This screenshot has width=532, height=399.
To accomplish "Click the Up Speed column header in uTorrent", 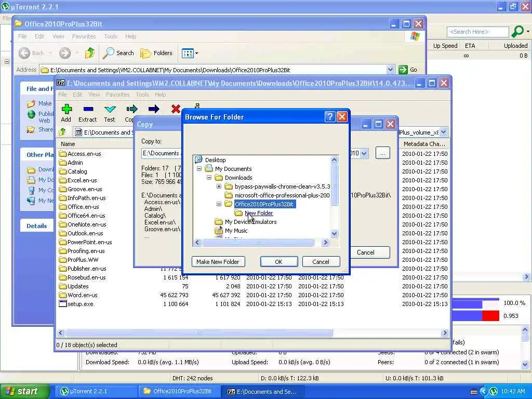I will click(x=445, y=46).
